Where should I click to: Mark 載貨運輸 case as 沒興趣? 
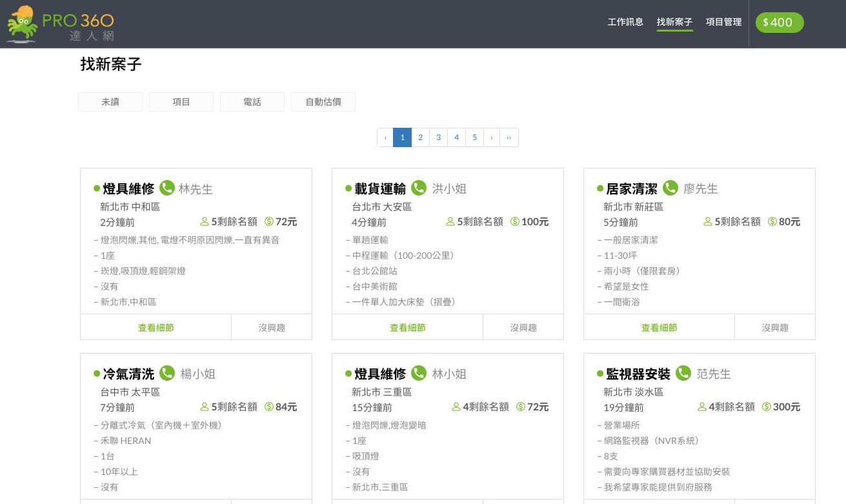point(523,327)
